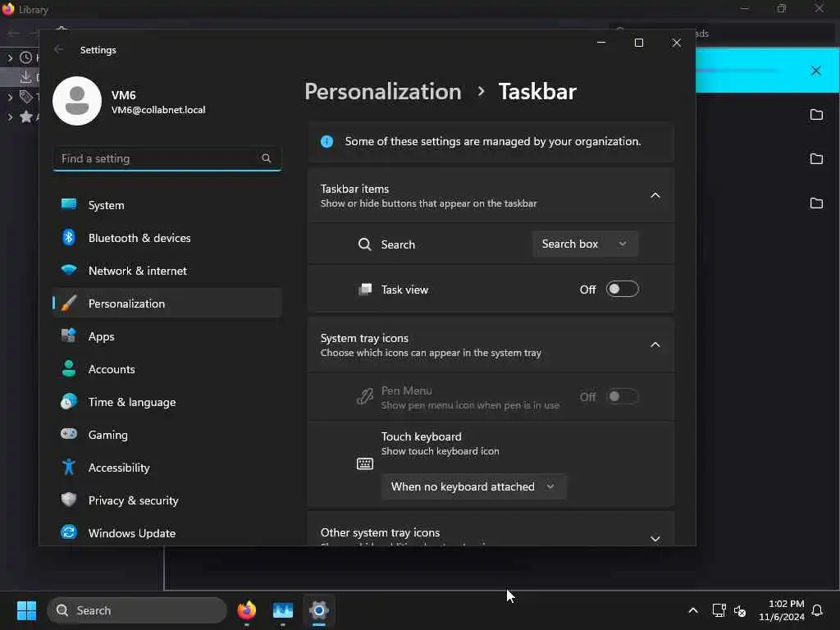Click the Time & language clock icon
Screen dimensions: 840x630
[69, 402]
